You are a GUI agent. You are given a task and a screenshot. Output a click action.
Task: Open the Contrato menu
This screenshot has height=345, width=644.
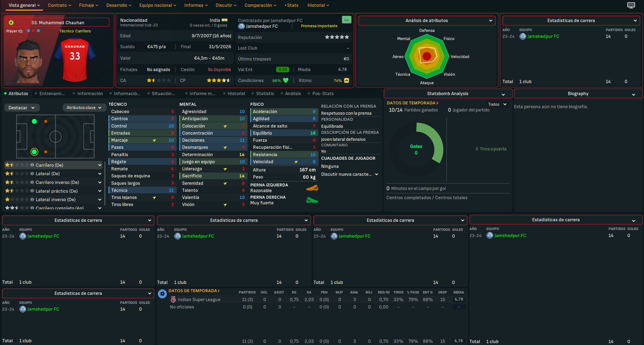coord(60,5)
